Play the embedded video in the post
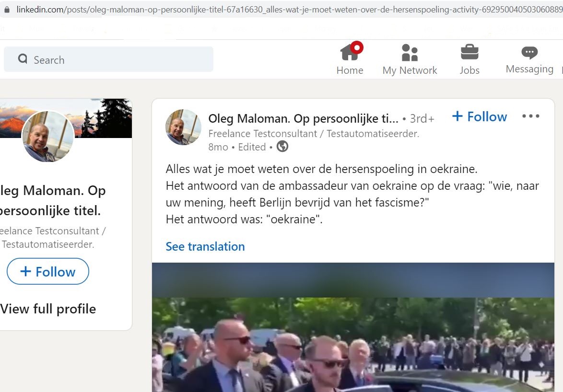The image size is (563, 392). 353,327
